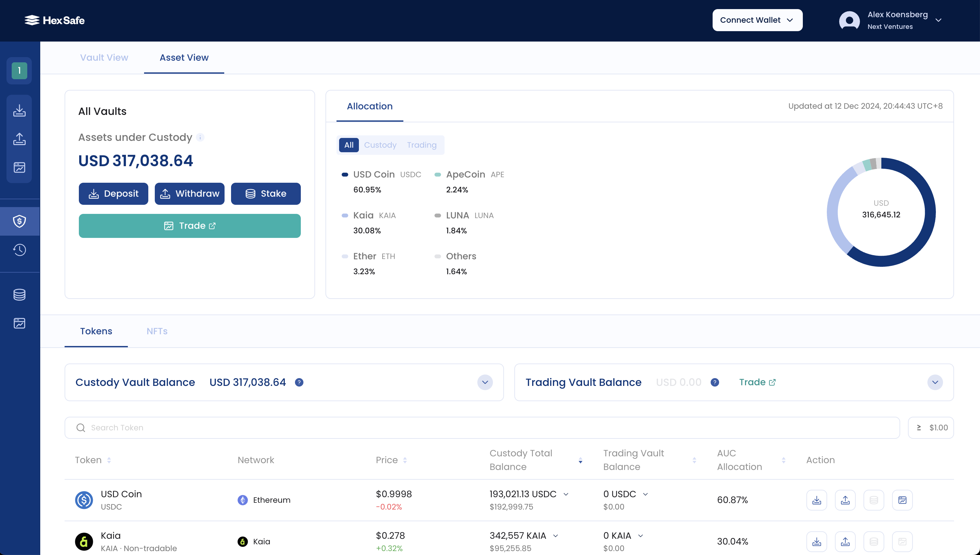The height and width of the screenshot is (555, 980).
Task: Click the stake icon in Kaia row
Action: 874,542
